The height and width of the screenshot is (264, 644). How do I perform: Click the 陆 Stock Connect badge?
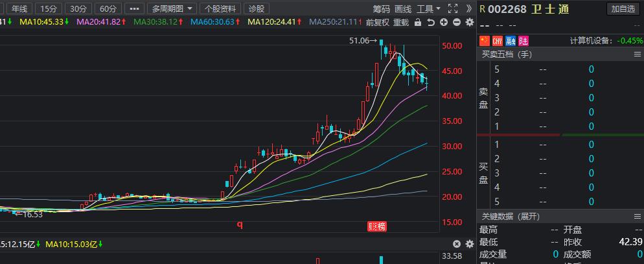pos(523,41)
